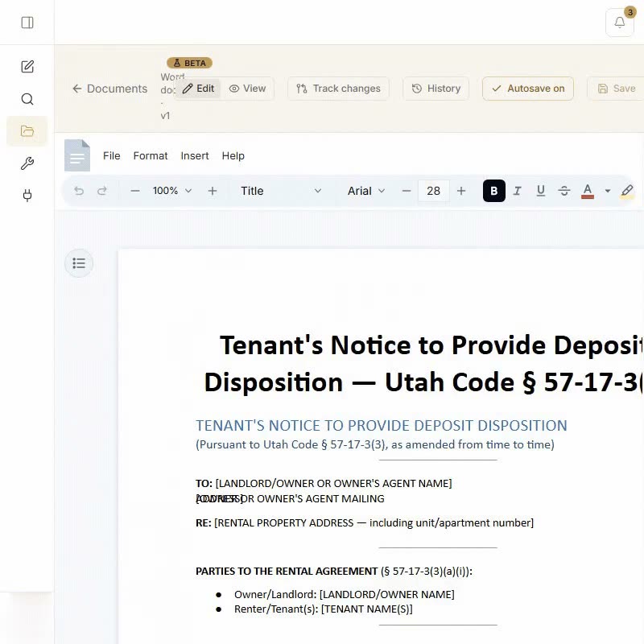Click the new note compose icon
The image size is (644, 644).
click(27, 67)
